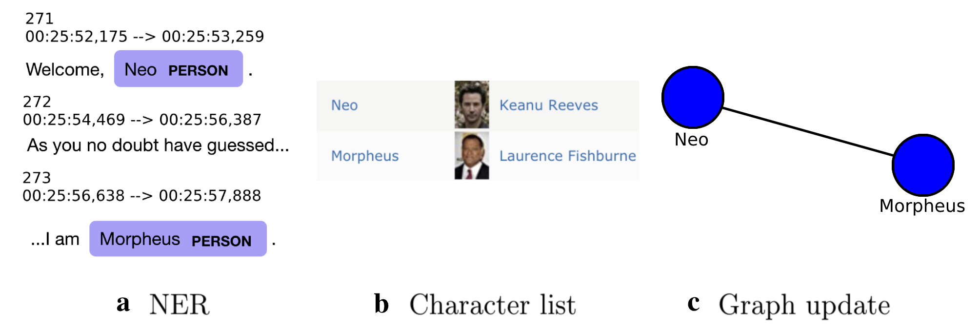Viewport: 980px width, 332px height.
Task: Select Laurence Fishburne photo thumbnail
Action: tap(472, 156)
